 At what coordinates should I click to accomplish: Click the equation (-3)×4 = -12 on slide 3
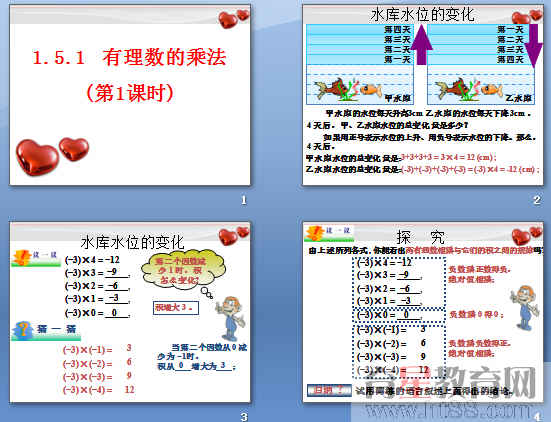pyautogui.click(x=92, y=260)
